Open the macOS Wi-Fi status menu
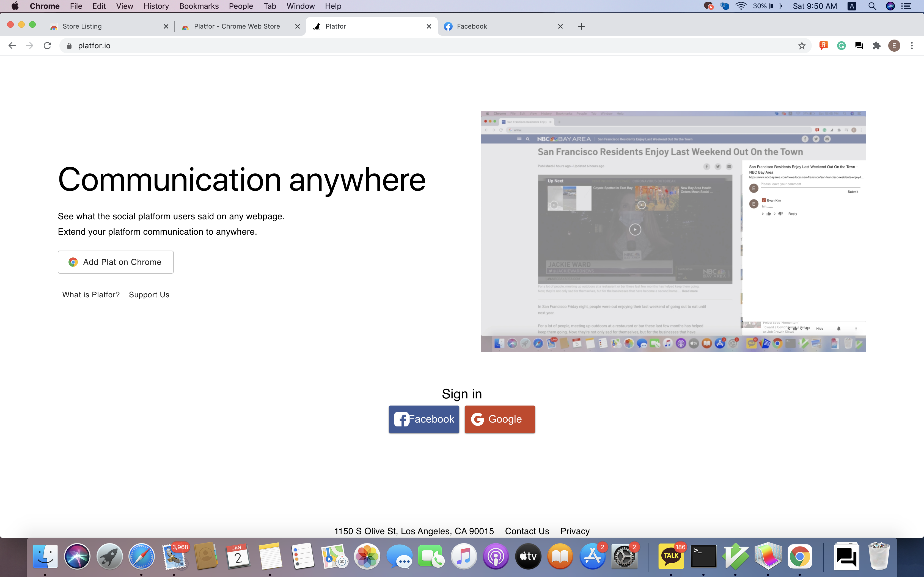Image resolution: width=924 pixels, height=577 pixels. (x=741, y=6)
